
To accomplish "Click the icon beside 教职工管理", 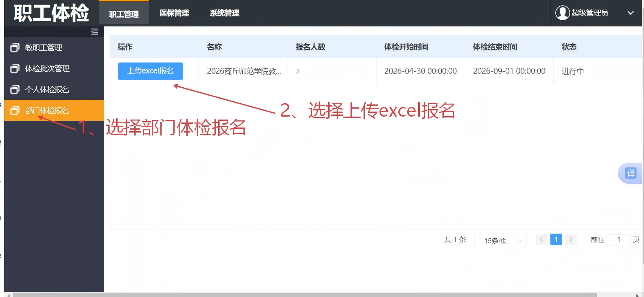I will [15, 47].
